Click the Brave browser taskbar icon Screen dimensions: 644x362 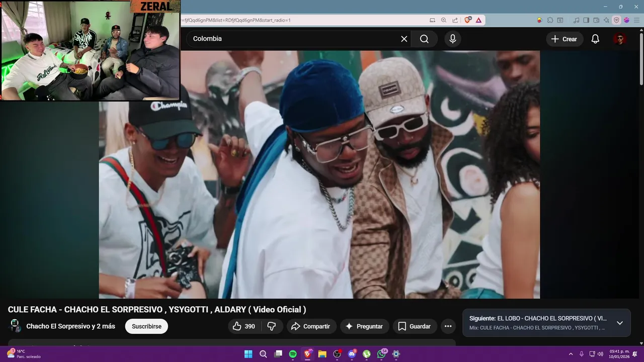[307, 354]
